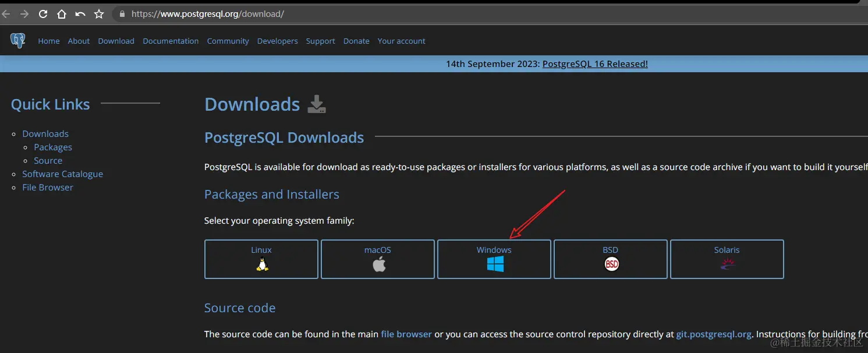Open Software Catalogue in Quick Links
Image resolution: width=868 pixels, height=353 pixels.
62,174
